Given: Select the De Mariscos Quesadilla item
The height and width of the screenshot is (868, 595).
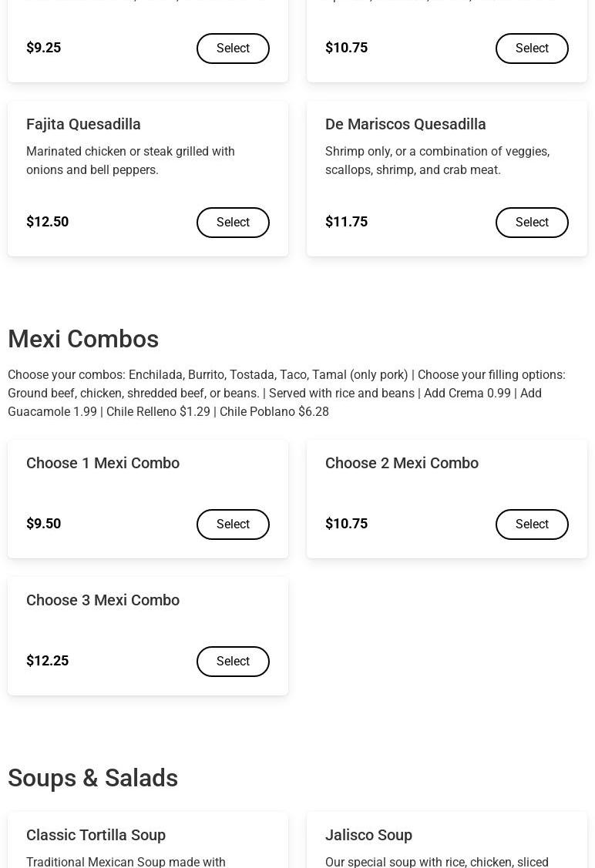Looking at the screenshot, I should (532, 222).
